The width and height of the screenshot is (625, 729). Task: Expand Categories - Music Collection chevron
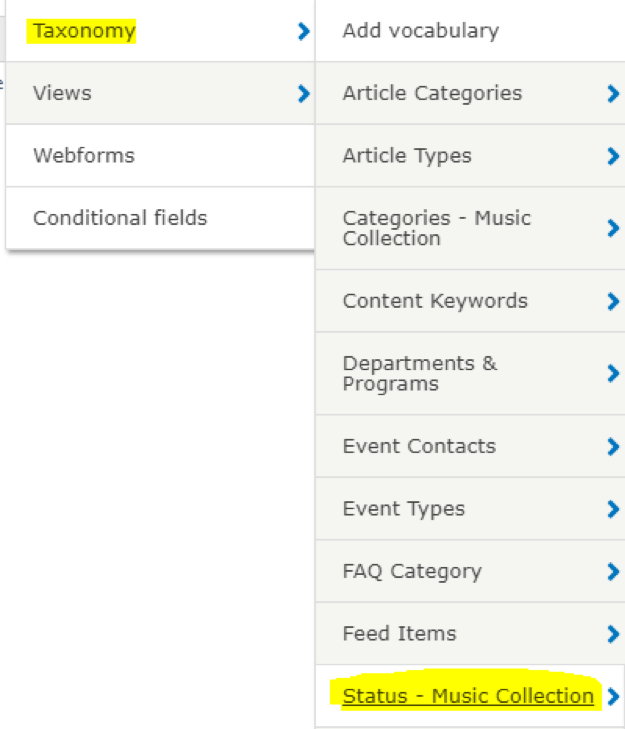613,229
